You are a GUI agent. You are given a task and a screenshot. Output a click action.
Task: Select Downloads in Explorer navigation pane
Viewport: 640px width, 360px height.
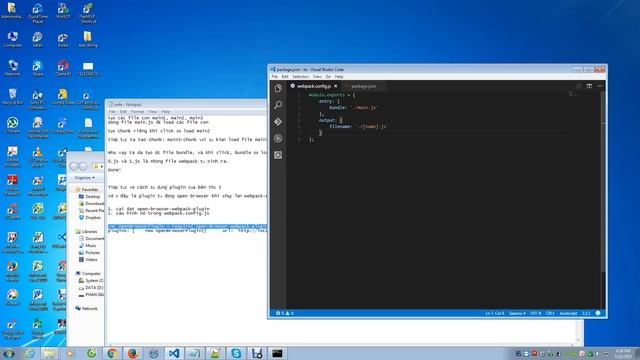point(91,204)
